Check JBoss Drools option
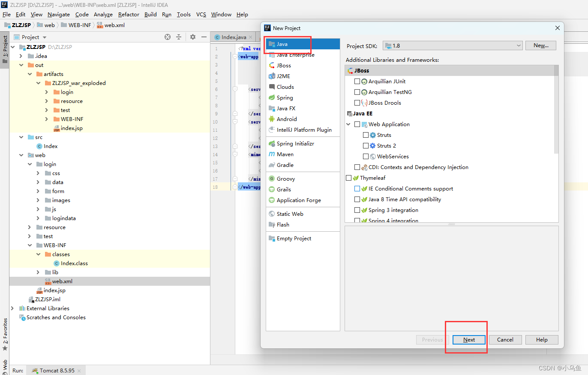 [x=357, y=103]
